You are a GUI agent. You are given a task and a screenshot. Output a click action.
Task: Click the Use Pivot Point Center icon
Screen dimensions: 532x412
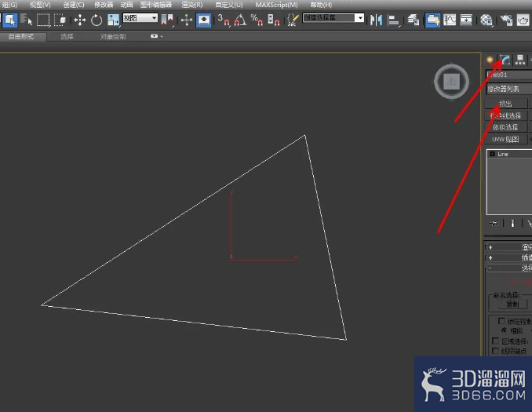167,20
